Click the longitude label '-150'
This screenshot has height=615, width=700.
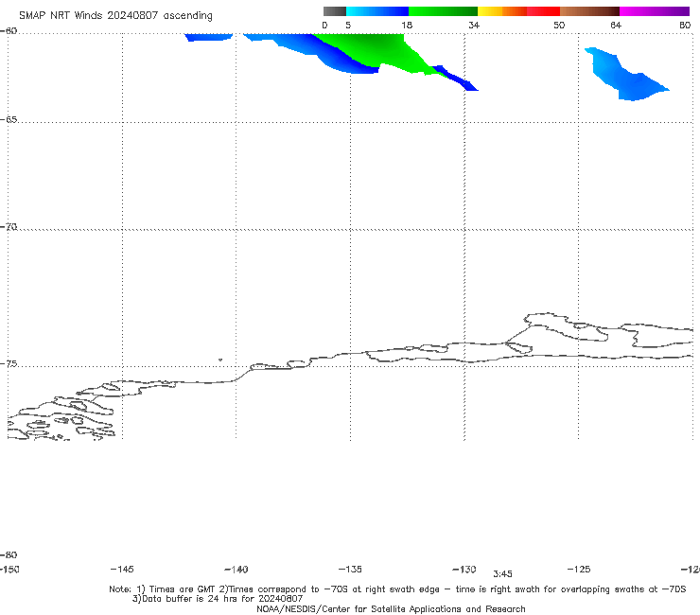[x=9, y=569]
